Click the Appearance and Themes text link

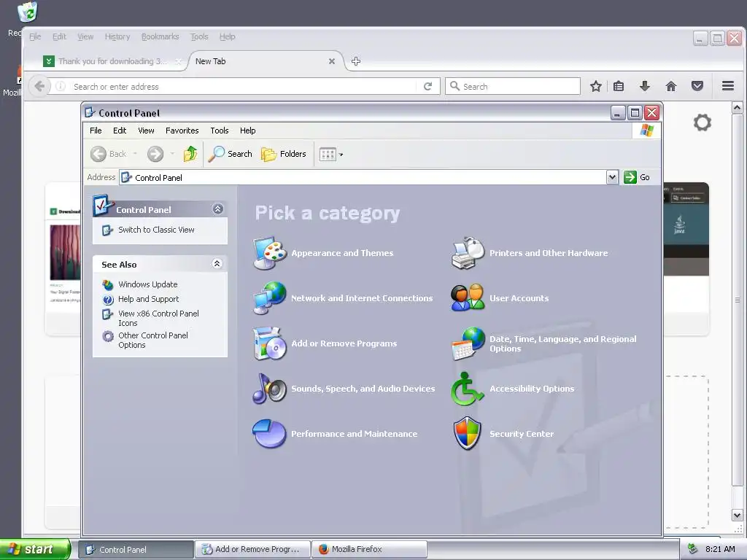[x=342, y=253]
